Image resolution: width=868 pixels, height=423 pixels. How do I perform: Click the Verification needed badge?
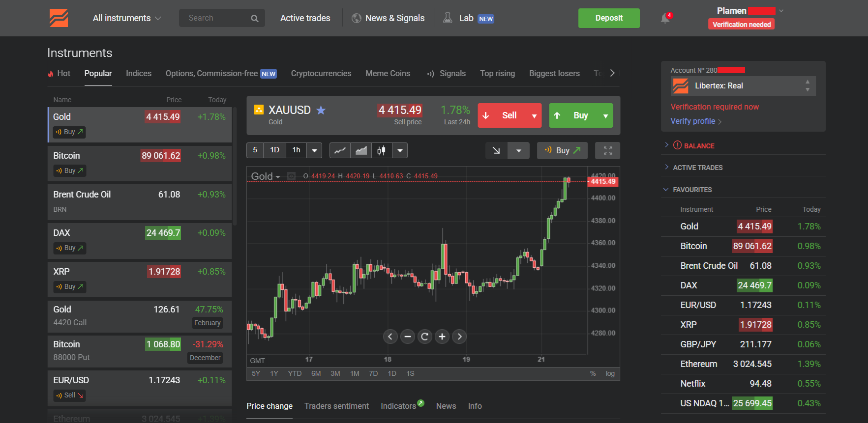[x=742, y=25]
